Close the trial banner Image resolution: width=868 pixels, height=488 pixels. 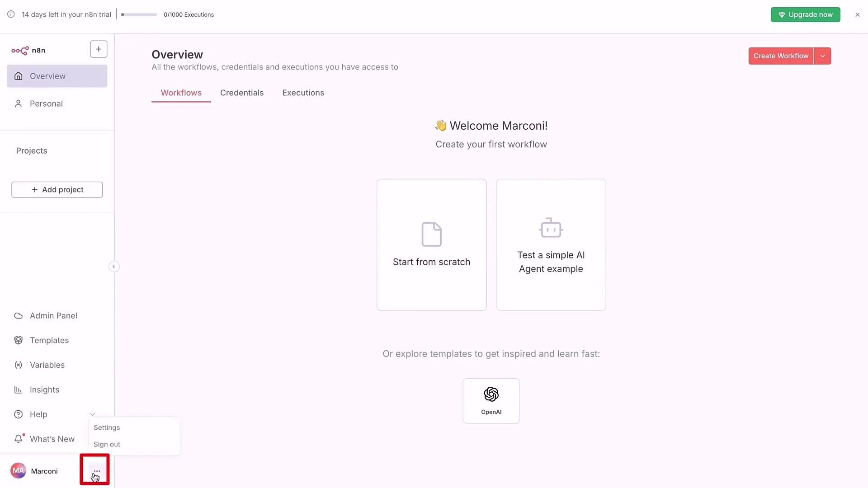click(x=858, y=15)
